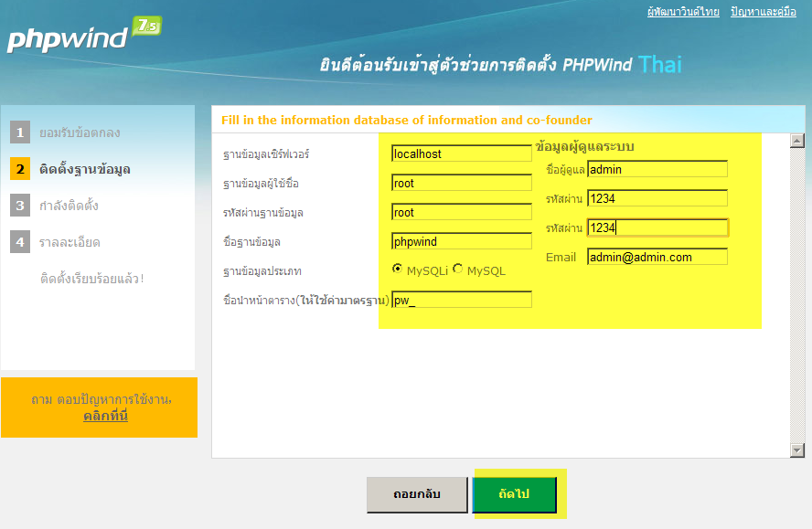Select sidebar step ยอมรับข้อตกลง

[x=80, y=132]
